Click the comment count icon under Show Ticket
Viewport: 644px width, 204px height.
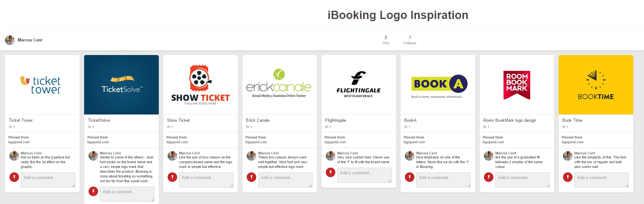[x=169, y=127]
